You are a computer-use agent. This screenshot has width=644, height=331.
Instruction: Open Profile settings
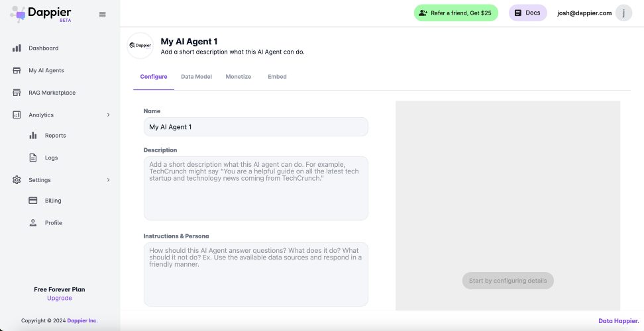pyautogui.click(x=54, y=222)
